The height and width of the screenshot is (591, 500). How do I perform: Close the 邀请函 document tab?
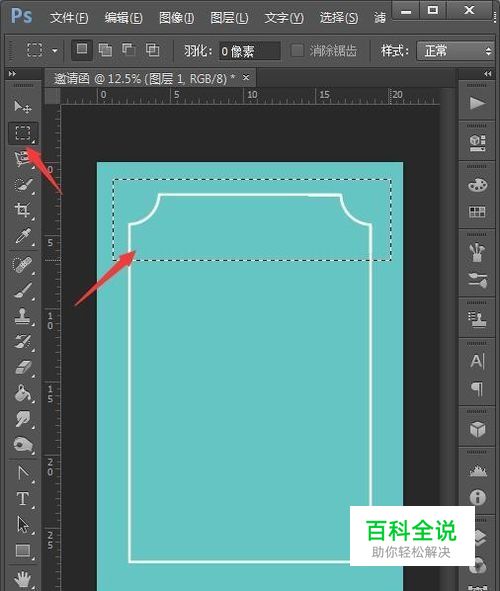click(x=246, y=77)
